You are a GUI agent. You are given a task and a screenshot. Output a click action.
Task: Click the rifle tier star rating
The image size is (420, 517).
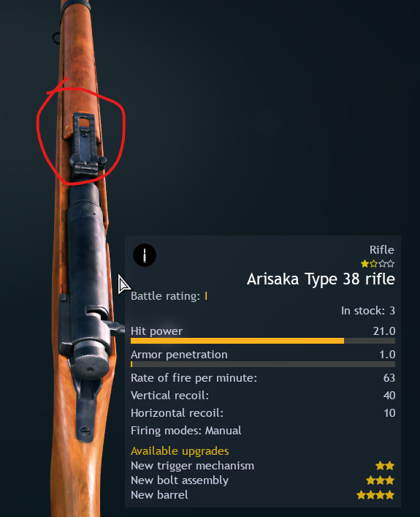[x=378, y=264]
